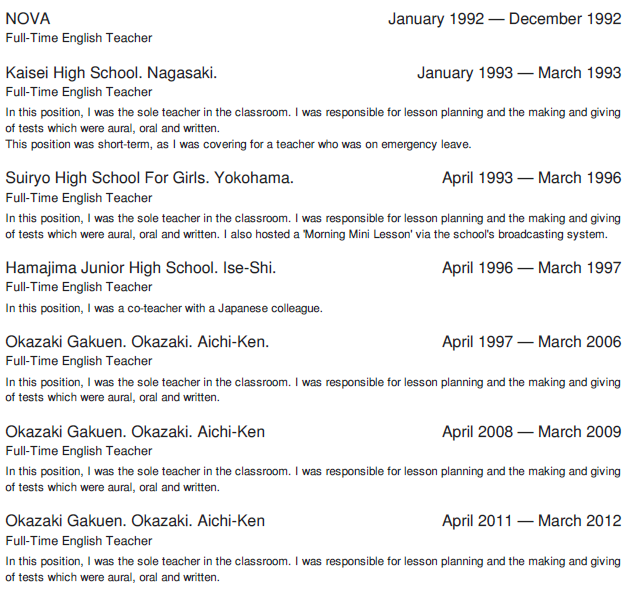Screen dimensions: 630x594
Task: Click the co-teacher with a Japanese colleague sentence
Action: point(164,308)
